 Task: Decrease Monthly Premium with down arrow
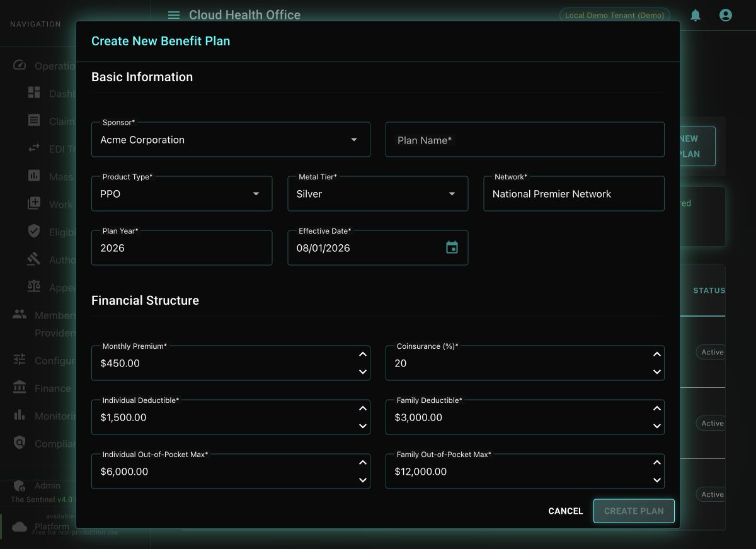point(363,371)
